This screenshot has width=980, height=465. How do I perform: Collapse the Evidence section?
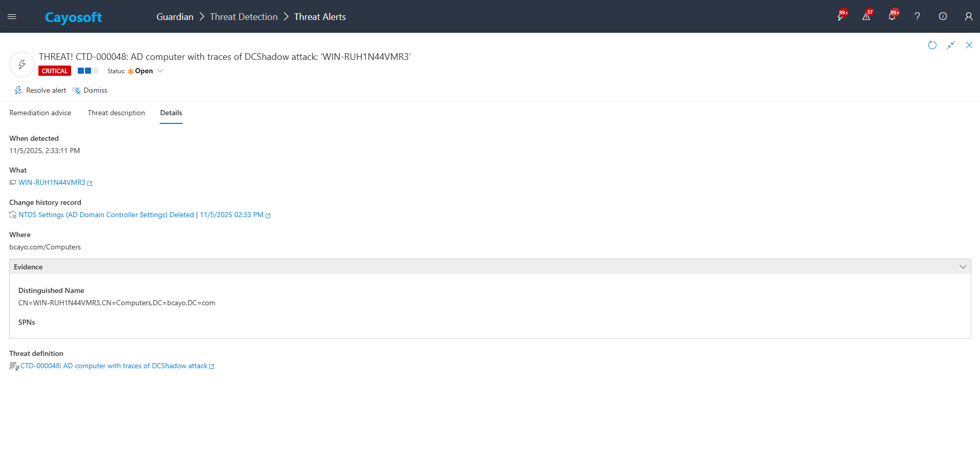point(963,267)
